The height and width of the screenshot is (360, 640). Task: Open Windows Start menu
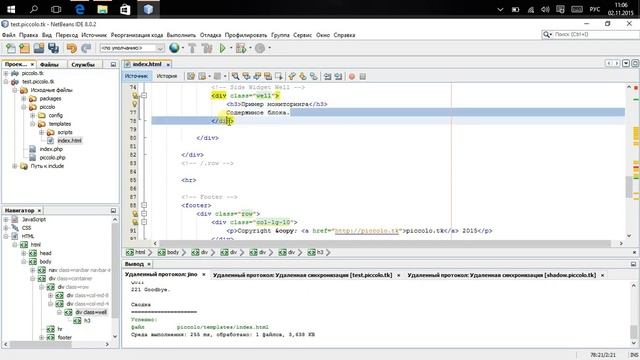11,9
